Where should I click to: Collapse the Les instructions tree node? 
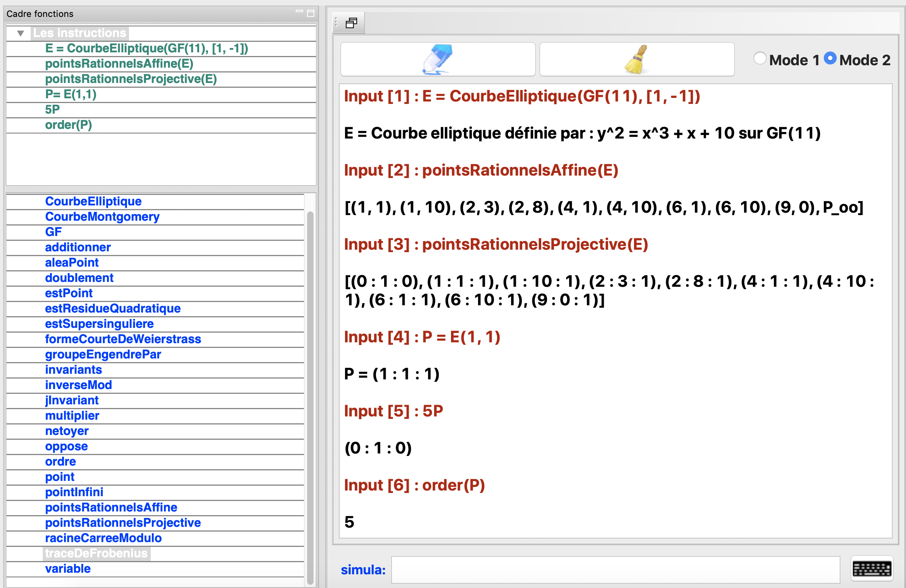21,33
